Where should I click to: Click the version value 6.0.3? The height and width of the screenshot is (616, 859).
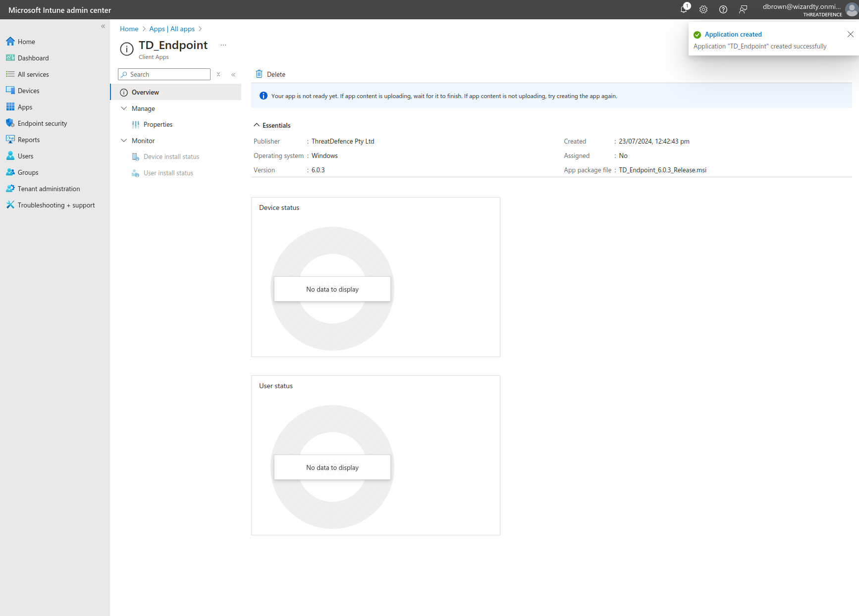pos(318,170)
